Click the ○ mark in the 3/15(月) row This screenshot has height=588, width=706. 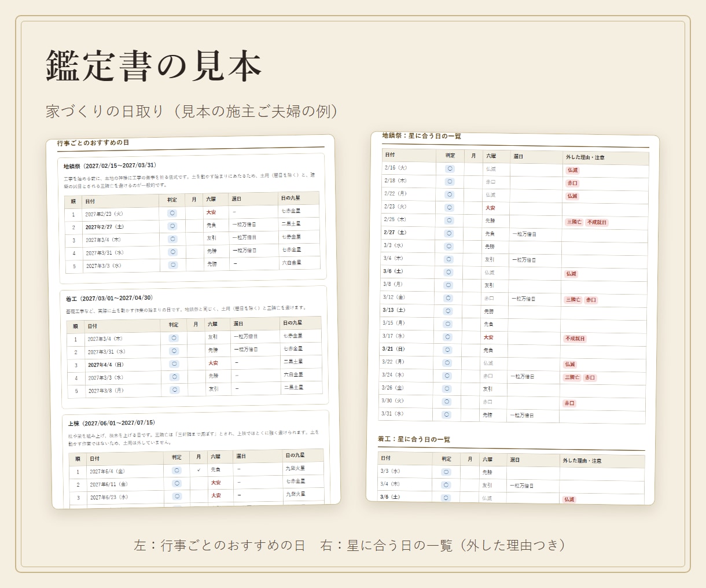pos(448,324)
